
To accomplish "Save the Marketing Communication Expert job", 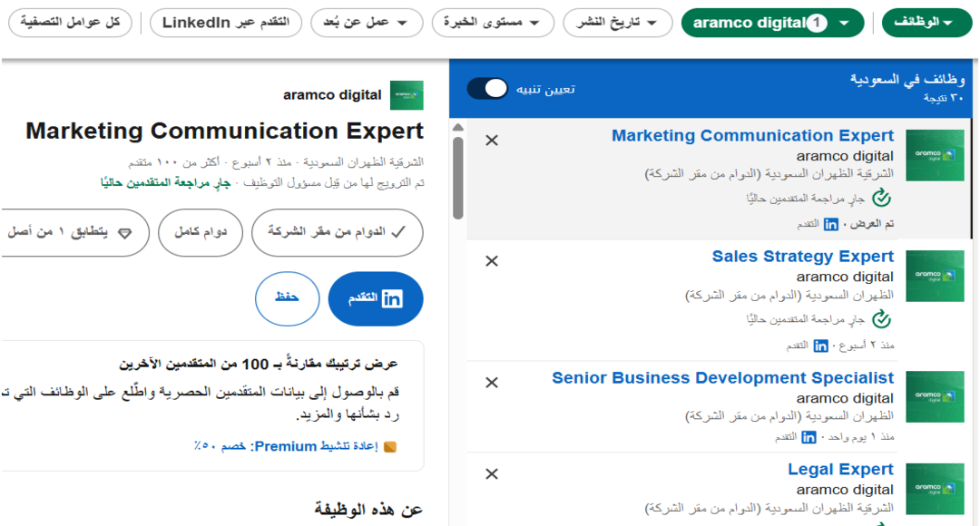I will click(x=288, y=298).
